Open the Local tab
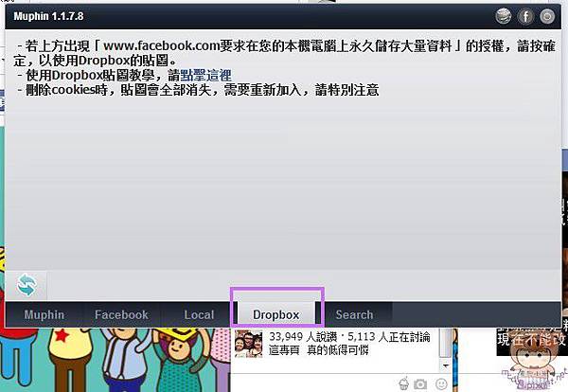The height and width of the screenshot is (392, 568). coord(199,314)
